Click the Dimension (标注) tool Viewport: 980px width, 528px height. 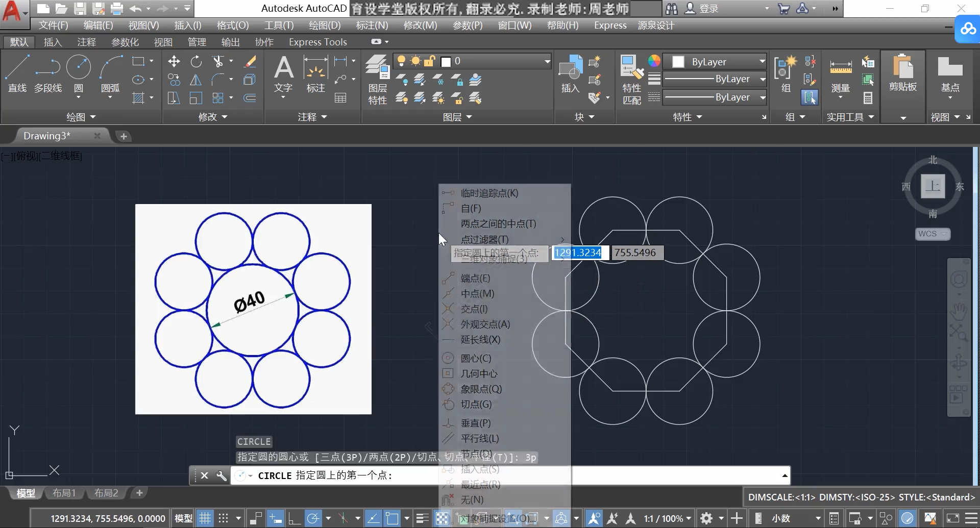coord(315,75)
